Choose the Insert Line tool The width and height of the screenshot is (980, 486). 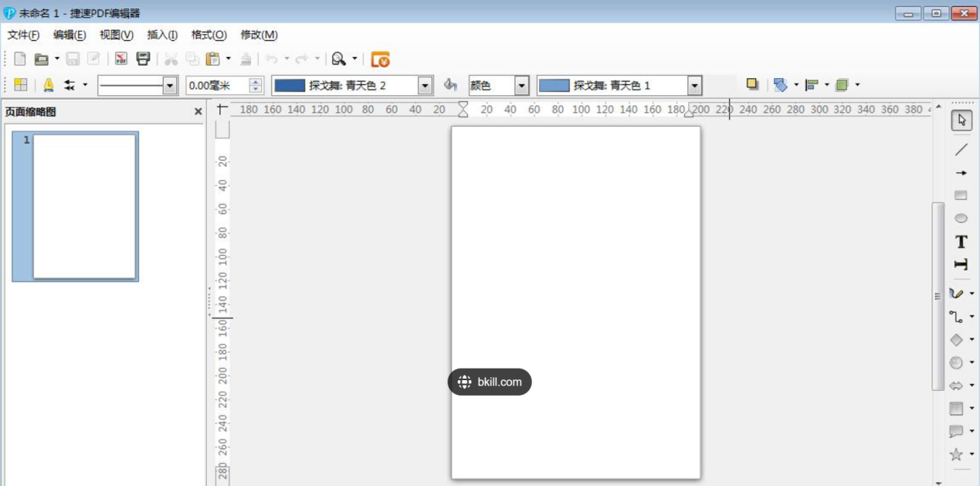(961, 148)
